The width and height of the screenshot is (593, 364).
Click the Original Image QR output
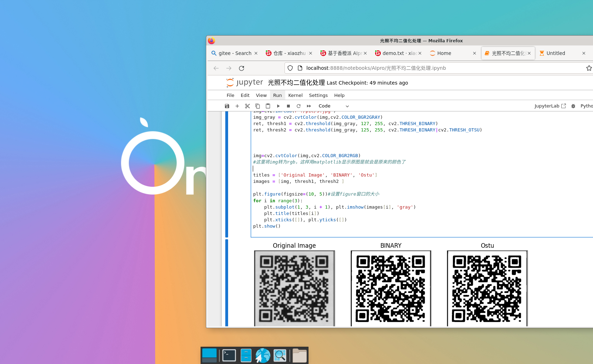(x=294, y=288)
